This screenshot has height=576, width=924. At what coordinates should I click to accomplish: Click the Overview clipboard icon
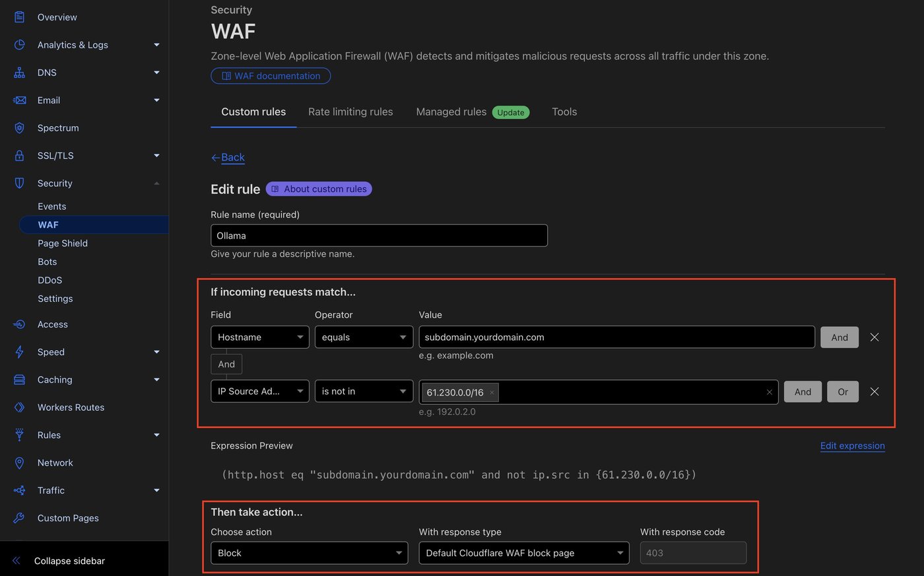19,17
